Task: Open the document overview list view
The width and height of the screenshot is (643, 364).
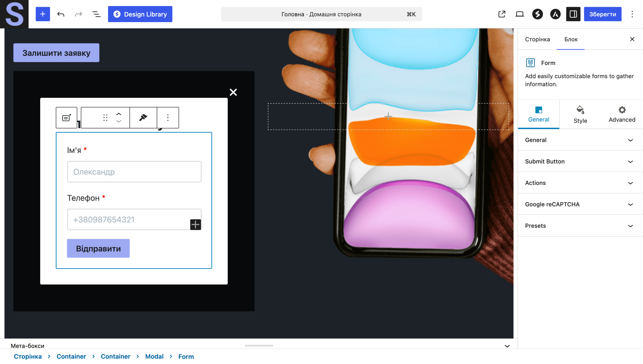Action: point(96,14)
